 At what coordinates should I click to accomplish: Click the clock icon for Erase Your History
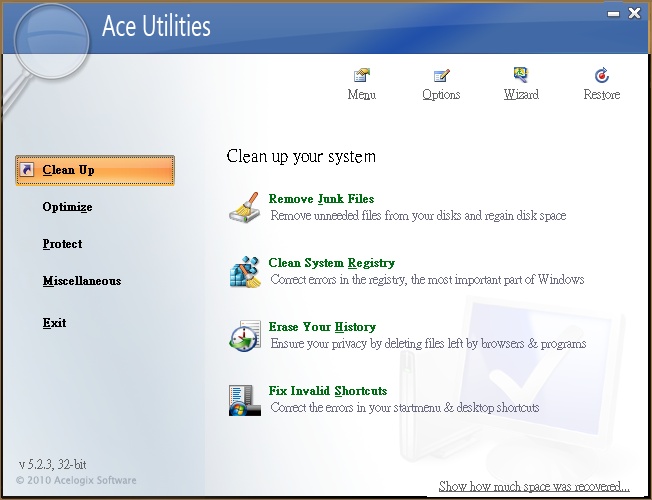coord(245,336)
